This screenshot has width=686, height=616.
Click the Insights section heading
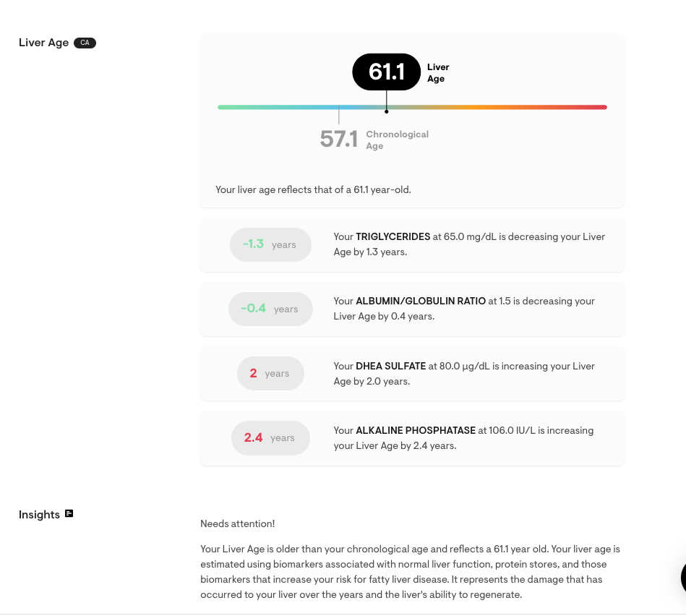click(39, 515)
